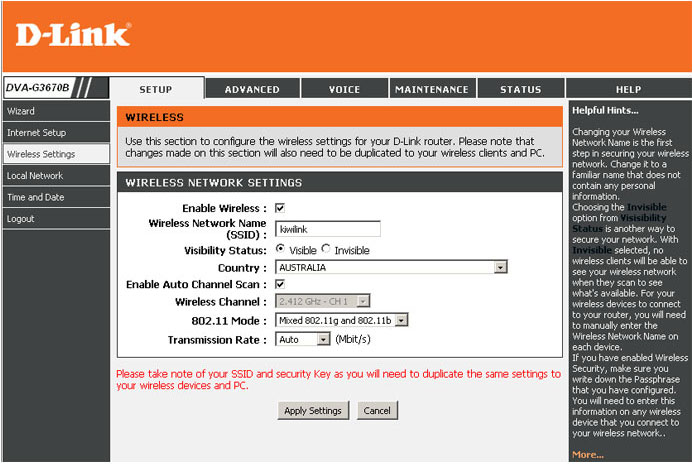Click the orange WIRELESS section title
The height and width of the screenshot is (464, 692).
[154, 117]
